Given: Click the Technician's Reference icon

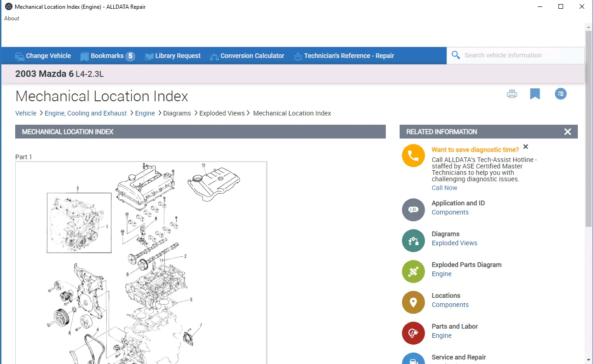Looking at the screenshot, I should point(298,56).
